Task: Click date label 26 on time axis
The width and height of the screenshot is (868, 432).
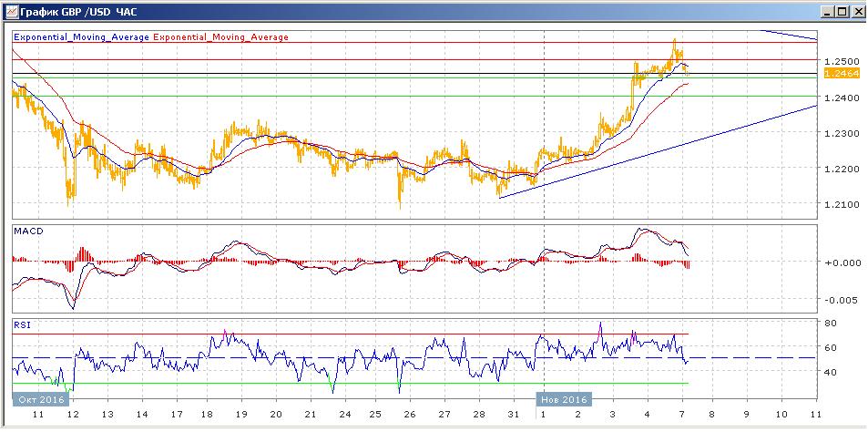Action: pyautogui.click(x=410, y=415)
